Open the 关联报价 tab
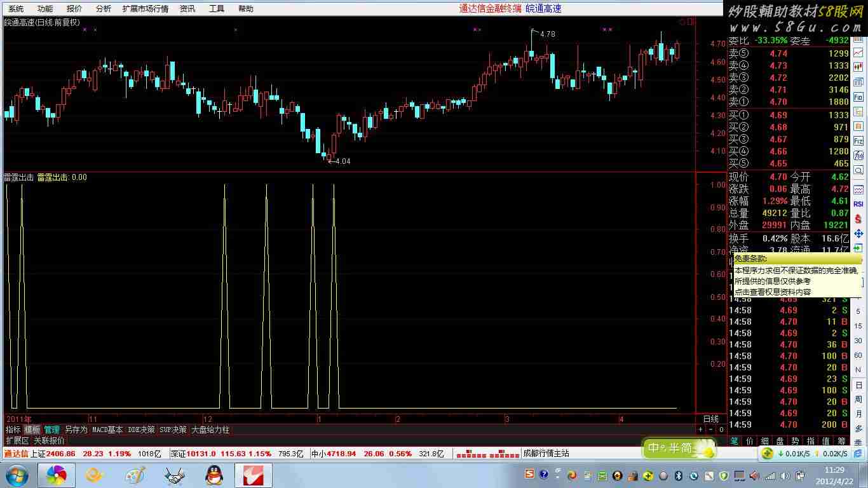 point(50,440)
